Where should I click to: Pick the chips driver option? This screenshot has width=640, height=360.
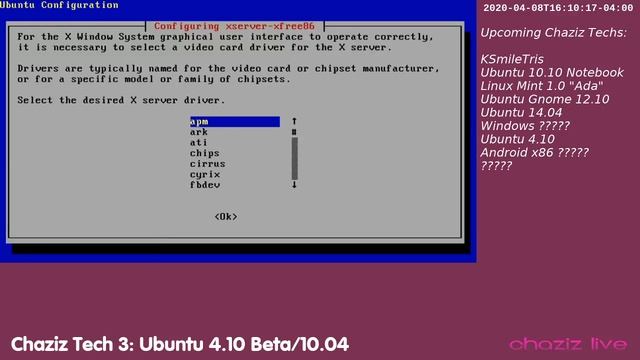(x=204, y=153)
